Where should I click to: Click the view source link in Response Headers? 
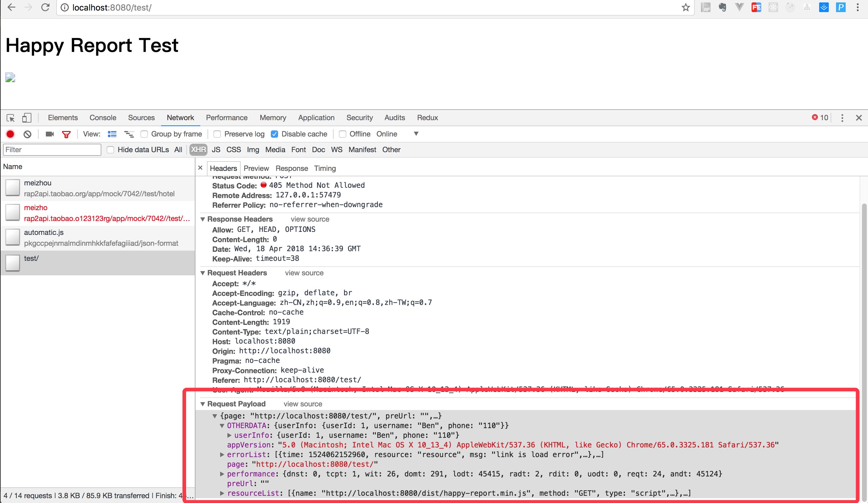[310, 219]
